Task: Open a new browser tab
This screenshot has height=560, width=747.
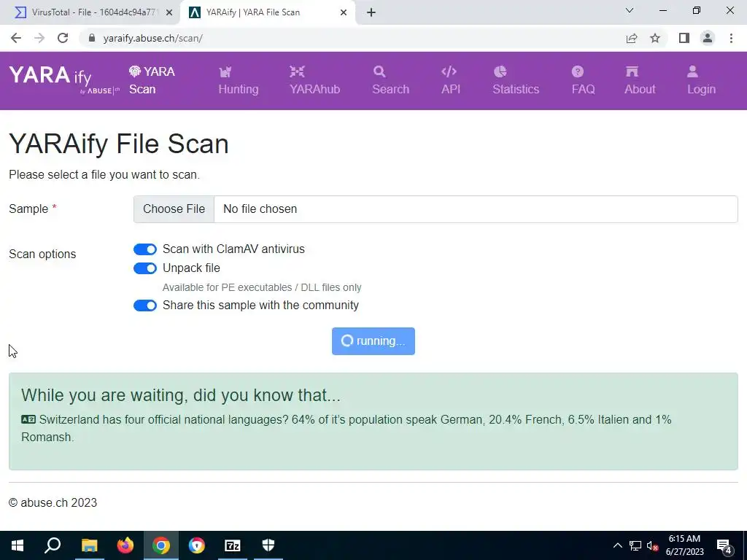Action: 371,12
